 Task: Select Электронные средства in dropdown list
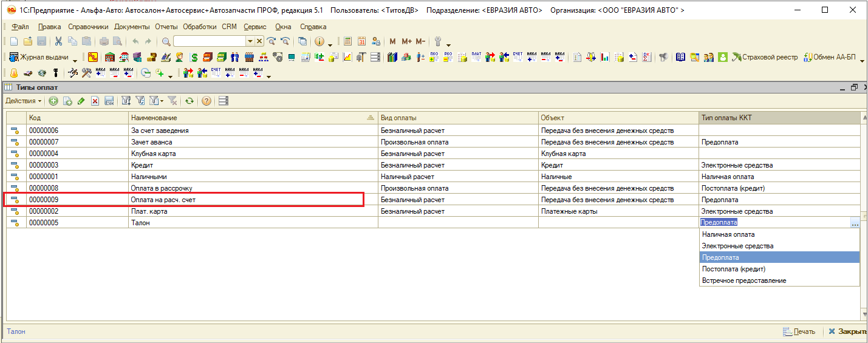779,246
